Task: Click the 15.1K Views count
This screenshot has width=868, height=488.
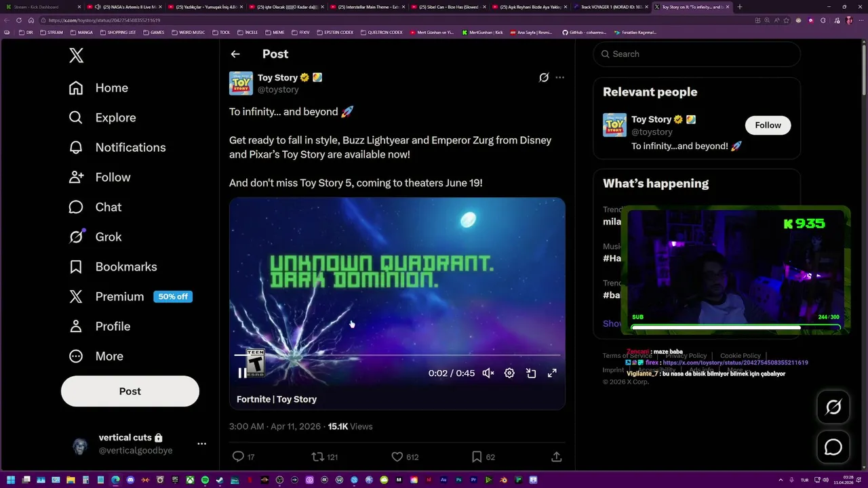Action: (350, 426)
